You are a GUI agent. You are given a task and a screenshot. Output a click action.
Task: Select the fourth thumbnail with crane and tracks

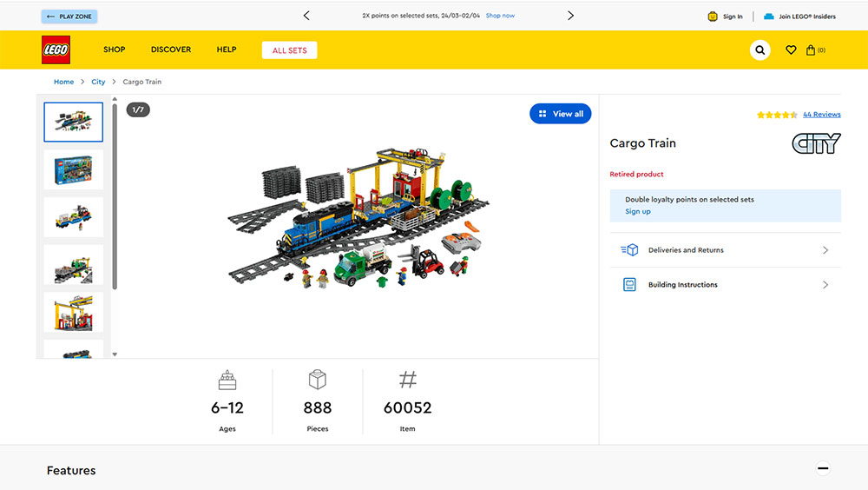(73, 265)
